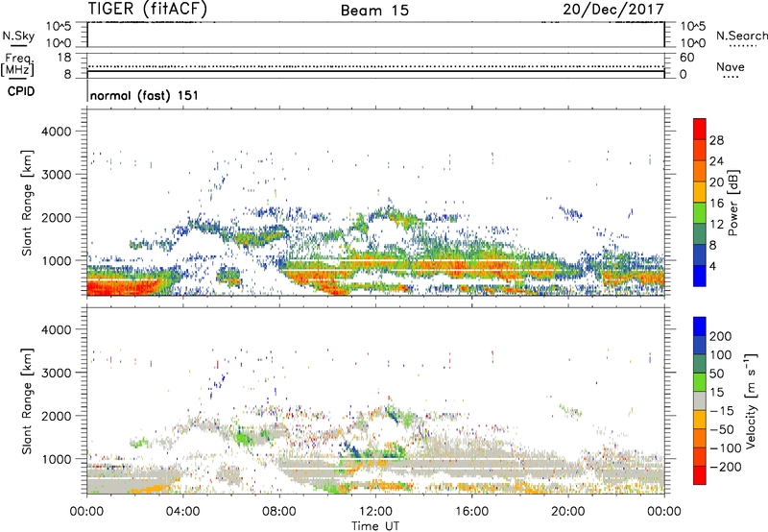Screen dimensions: 768x532
Task: Click the 60 tick on Nave axis
Action: (x=687, y=58)
